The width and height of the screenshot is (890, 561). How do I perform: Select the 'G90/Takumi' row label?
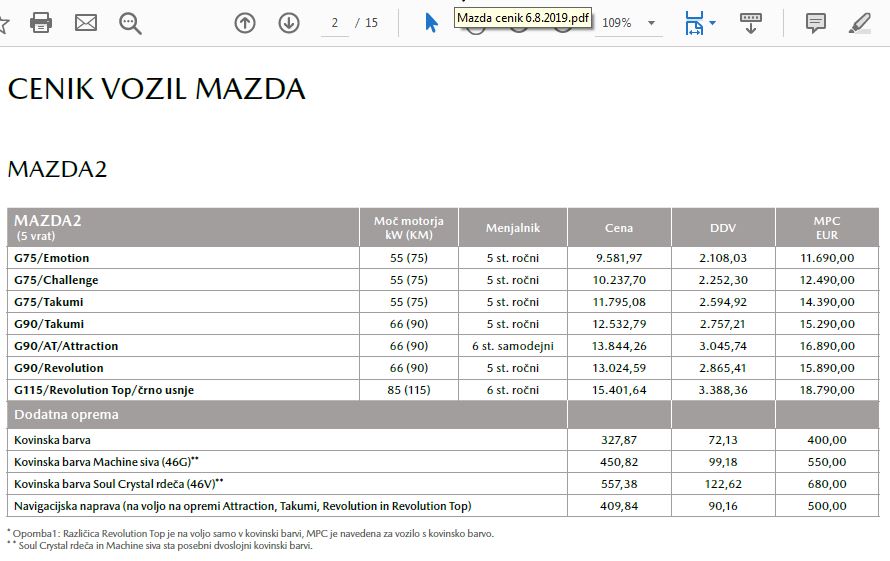point(49,324)
